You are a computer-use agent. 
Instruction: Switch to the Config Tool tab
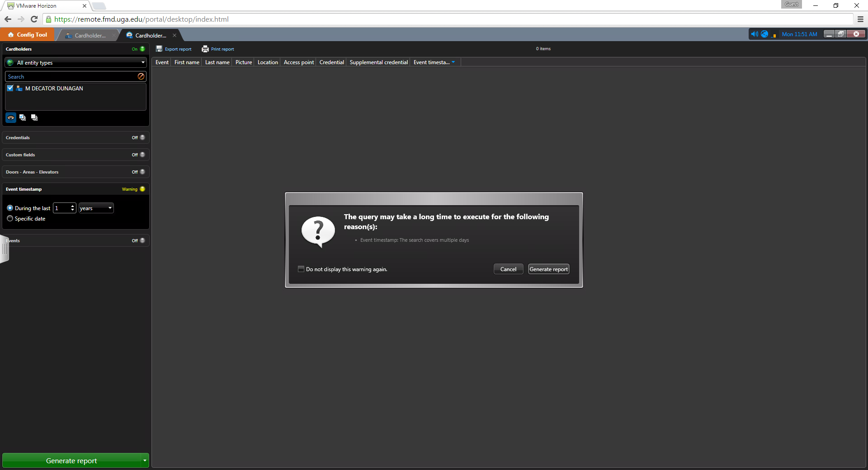tap(28, 35)
